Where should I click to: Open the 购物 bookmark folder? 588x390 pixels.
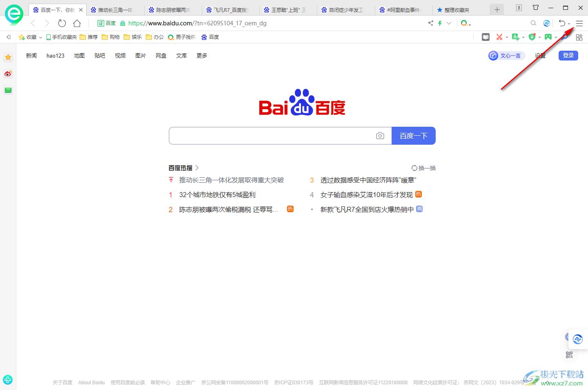[111, 37]
